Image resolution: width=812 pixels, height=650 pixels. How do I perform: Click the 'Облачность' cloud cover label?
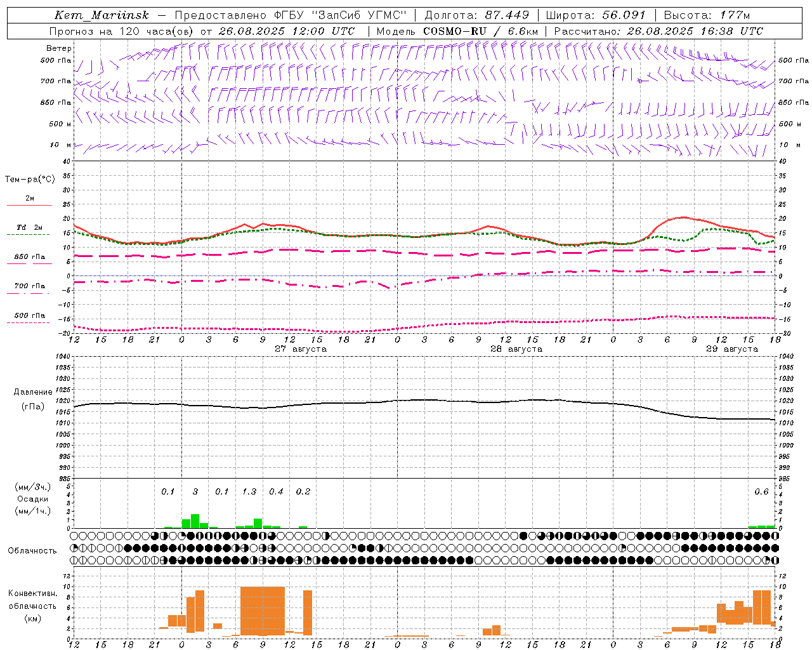tap(32, 551)
